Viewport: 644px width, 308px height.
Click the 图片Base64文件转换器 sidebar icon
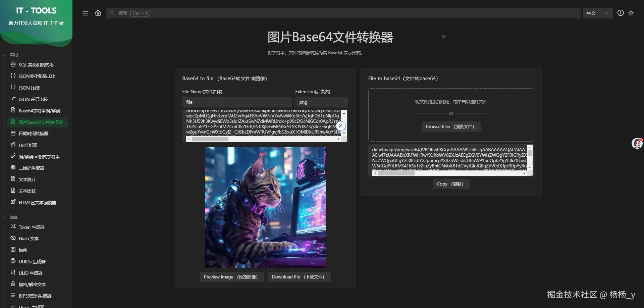tap(13, 121)
